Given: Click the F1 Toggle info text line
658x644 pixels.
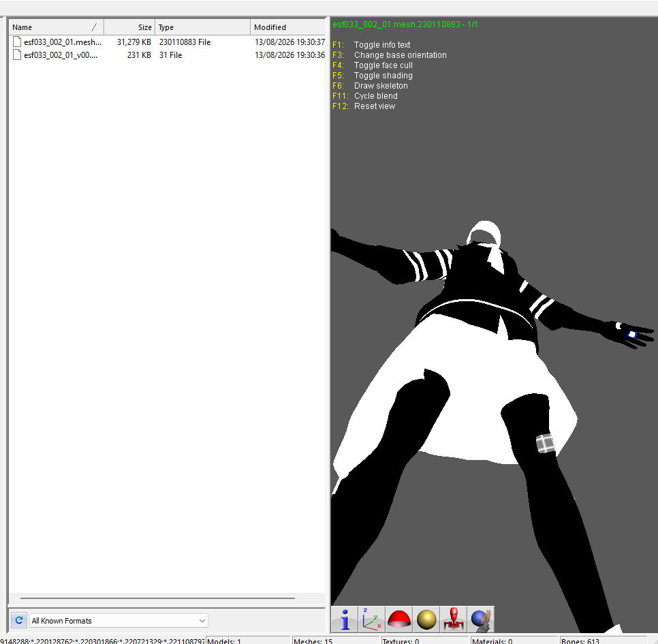Looking at the screenshot, I should tap(371, 44).
